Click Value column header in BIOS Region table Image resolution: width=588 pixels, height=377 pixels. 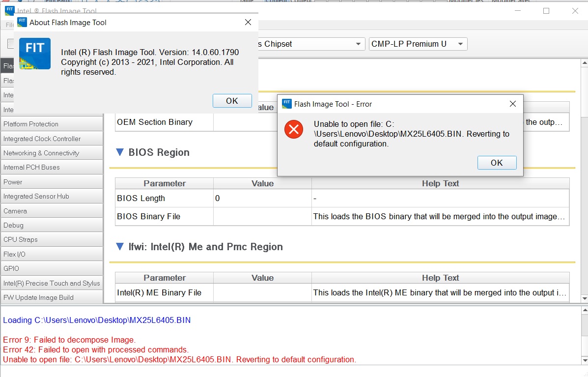[262, 183]
